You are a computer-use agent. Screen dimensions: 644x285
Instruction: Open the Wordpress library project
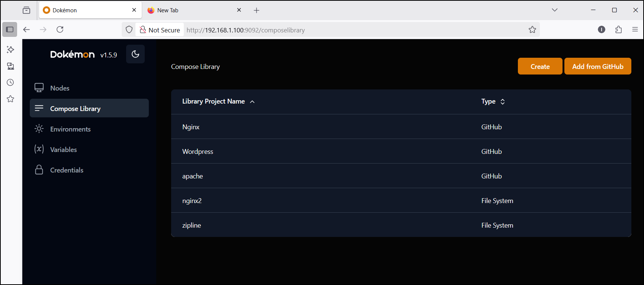(198, 152)
